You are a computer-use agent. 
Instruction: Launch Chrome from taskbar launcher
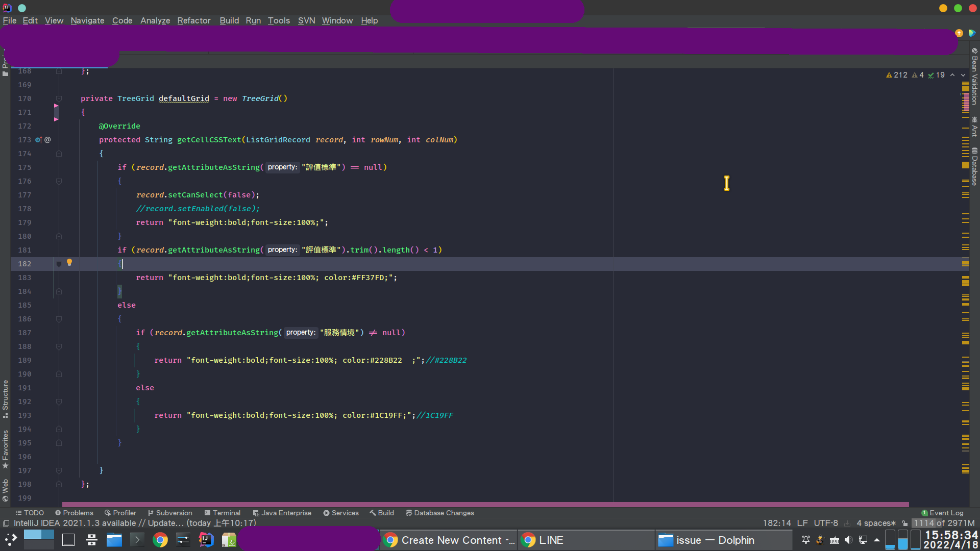pos(160,540)
